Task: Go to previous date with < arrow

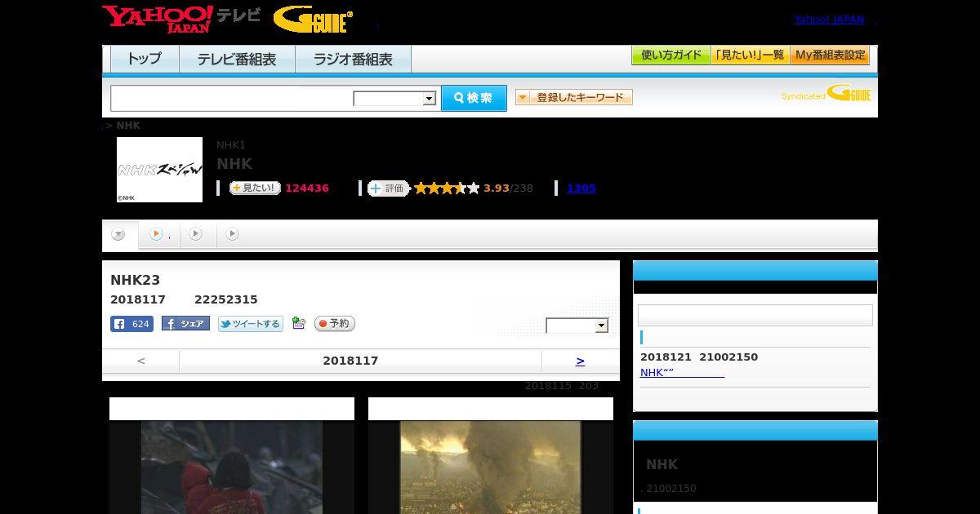Action: (141, 361)
